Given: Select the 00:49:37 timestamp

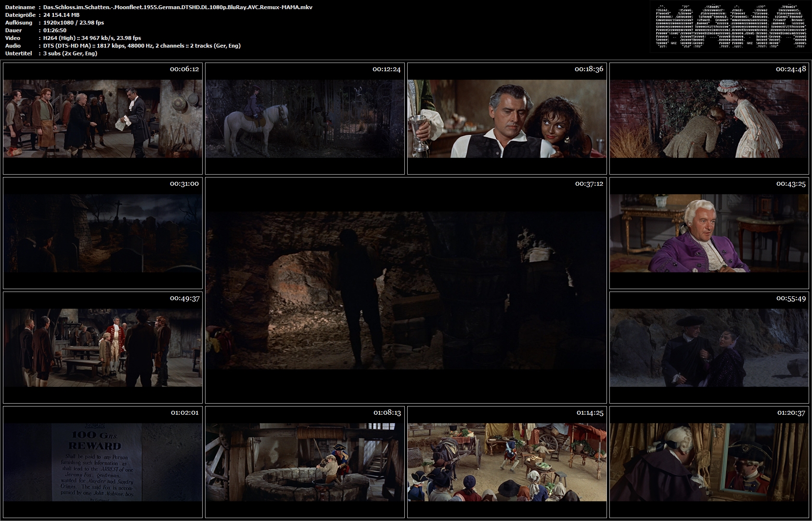Looking at the screenshot, I should tap(184, 298).
